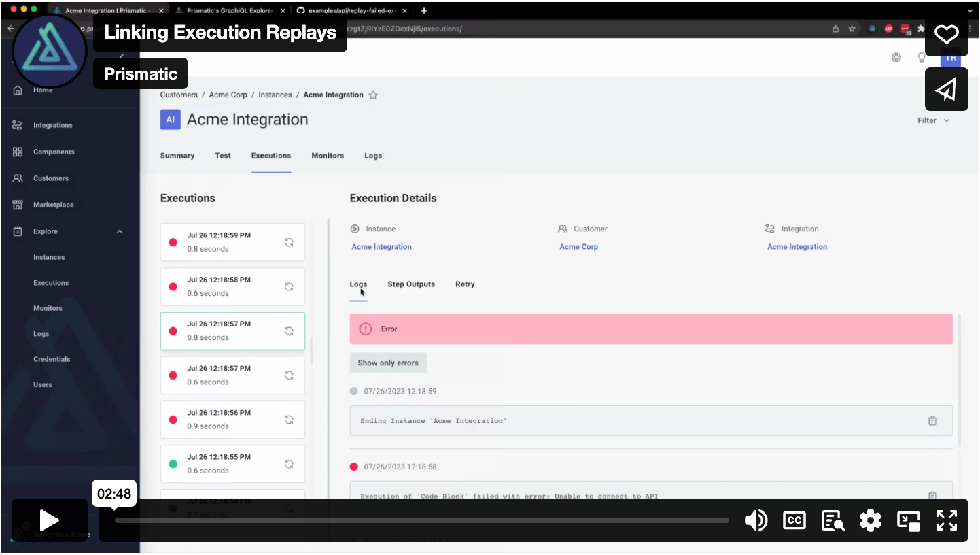Open Home in the sidebar
This screenshot has height=555, width=980.
(x=43, y=90)
